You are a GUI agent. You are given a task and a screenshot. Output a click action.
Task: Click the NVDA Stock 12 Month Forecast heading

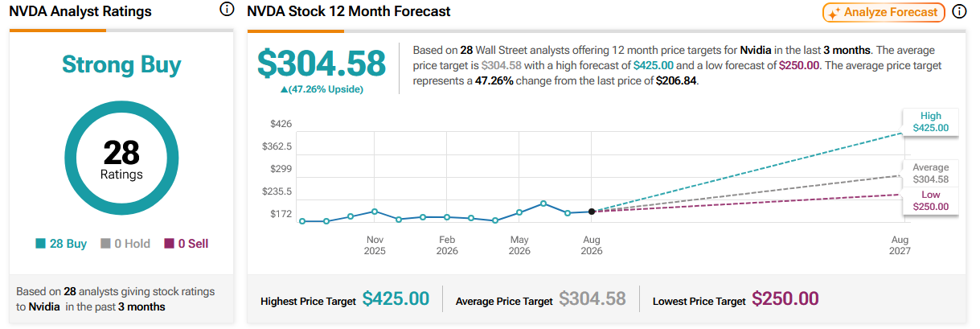point(348,11)
